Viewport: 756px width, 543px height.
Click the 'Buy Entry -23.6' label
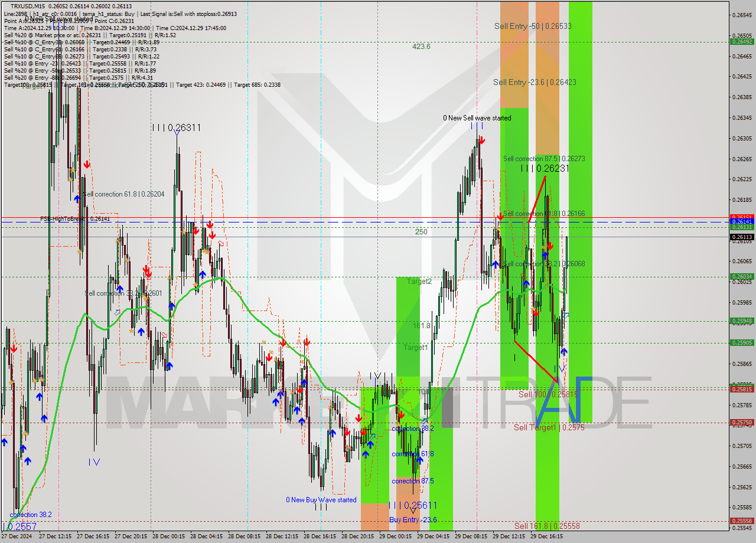pos(413,519)
